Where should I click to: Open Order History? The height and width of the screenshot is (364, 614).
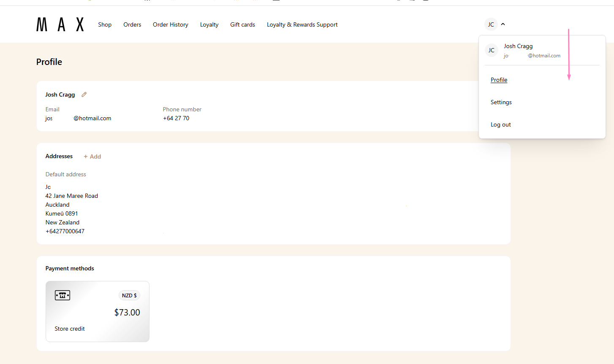(x=171, y=24)
